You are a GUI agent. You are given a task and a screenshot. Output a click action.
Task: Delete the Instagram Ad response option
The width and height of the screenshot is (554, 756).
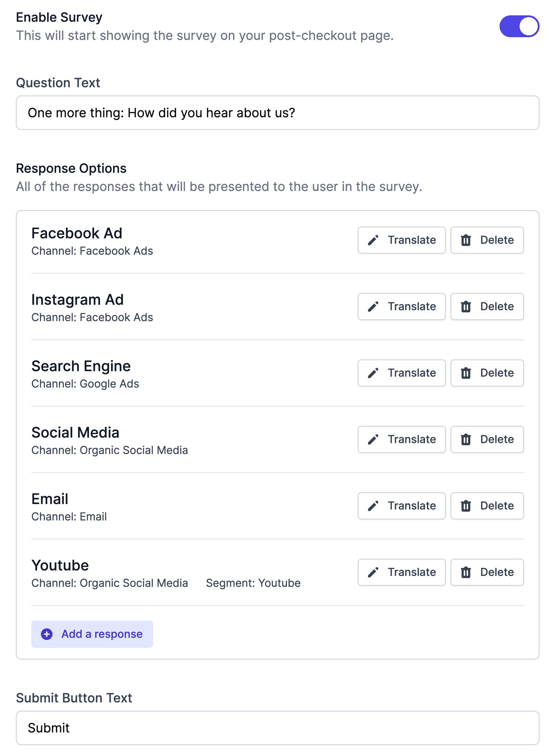487,306
